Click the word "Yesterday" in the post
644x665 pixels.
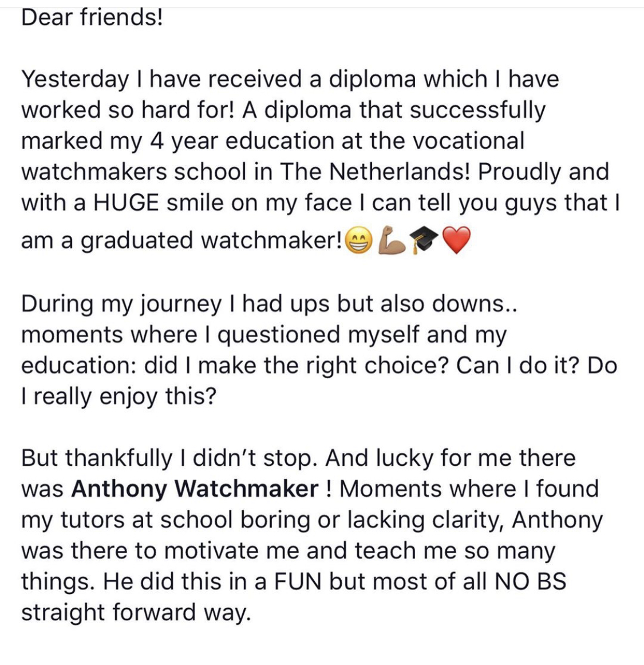coord(75,80)
